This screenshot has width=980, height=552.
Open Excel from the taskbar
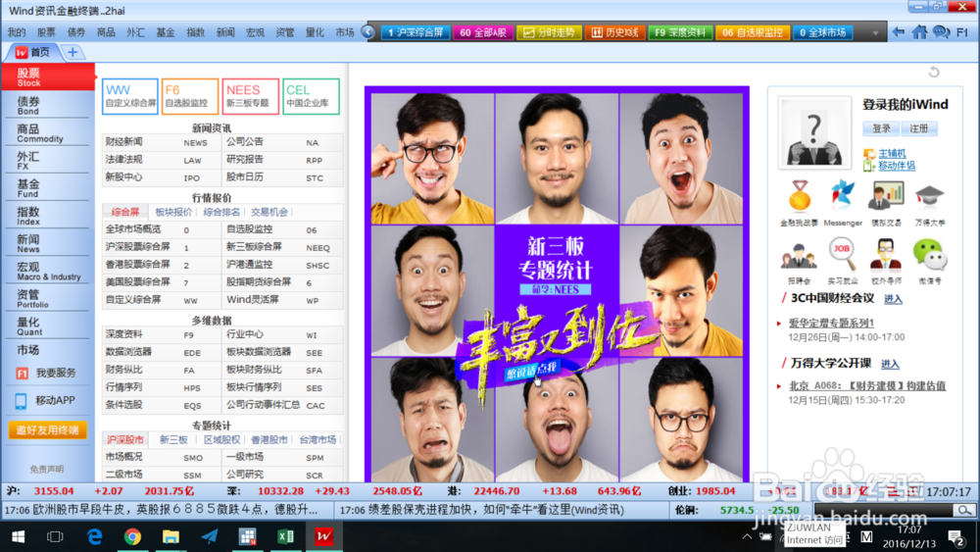click(x=285, y=536)
